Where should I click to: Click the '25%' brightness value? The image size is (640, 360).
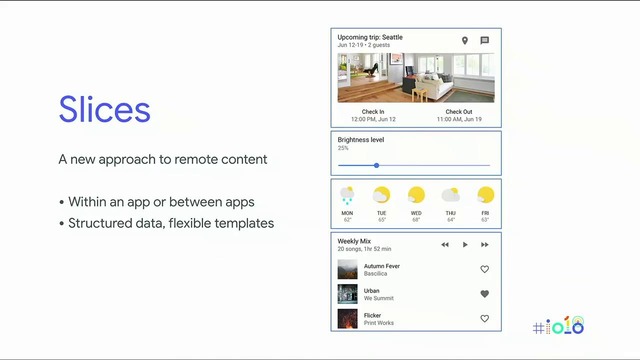[343, 148]
